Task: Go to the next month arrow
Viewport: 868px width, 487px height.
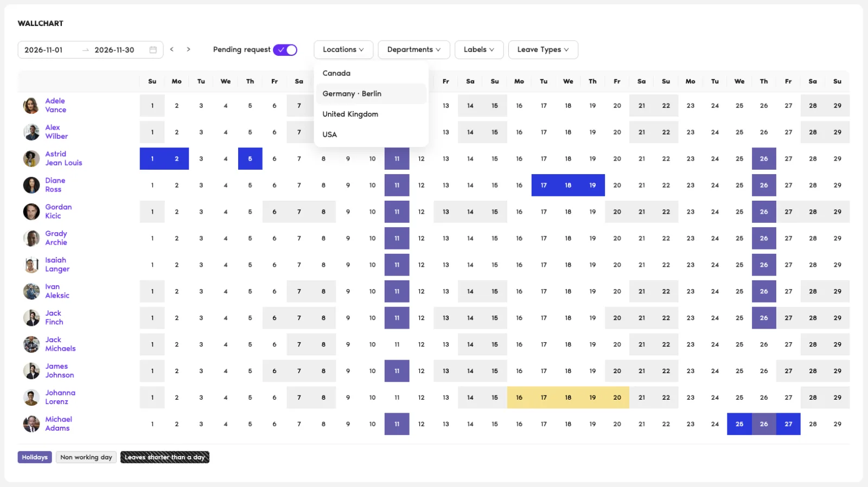Action: (x=188, y=49)
